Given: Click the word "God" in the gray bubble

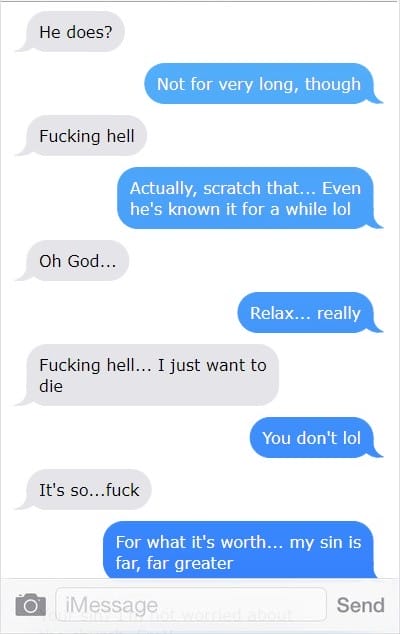Looking at the screenshot, I should (x=83, y=261).
